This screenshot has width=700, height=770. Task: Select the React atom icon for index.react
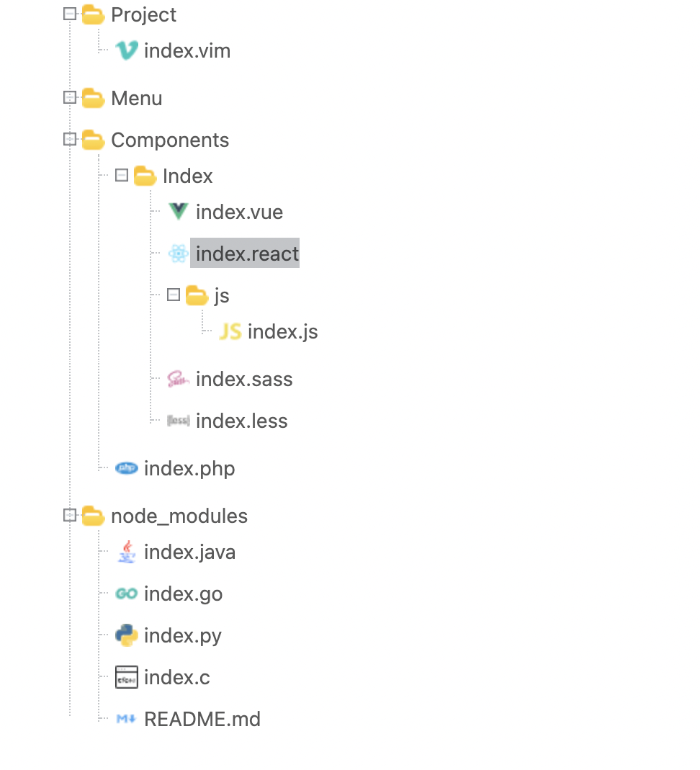click(178, 254)
